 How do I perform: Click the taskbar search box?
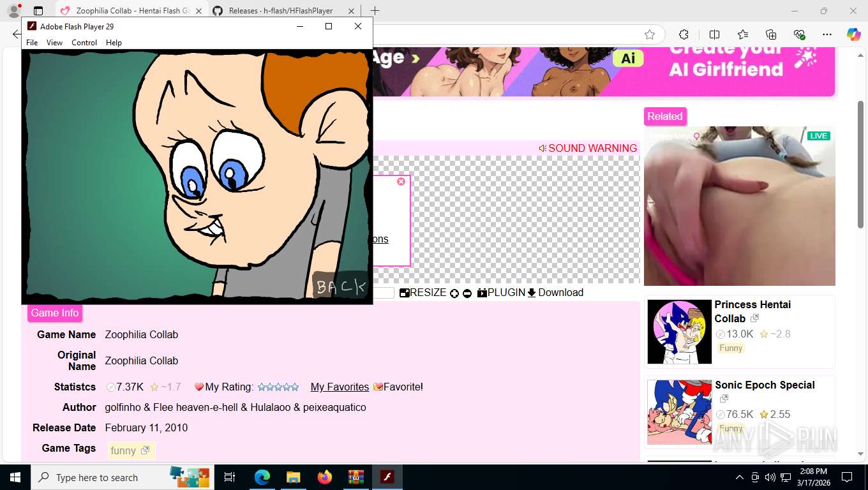pos(124,477)
